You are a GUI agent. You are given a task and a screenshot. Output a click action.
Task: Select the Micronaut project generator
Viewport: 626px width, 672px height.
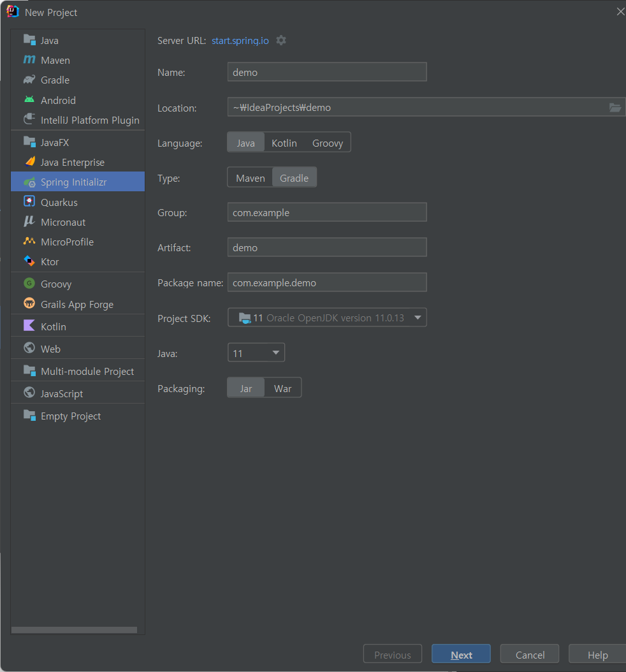click(x=78, y=223)
